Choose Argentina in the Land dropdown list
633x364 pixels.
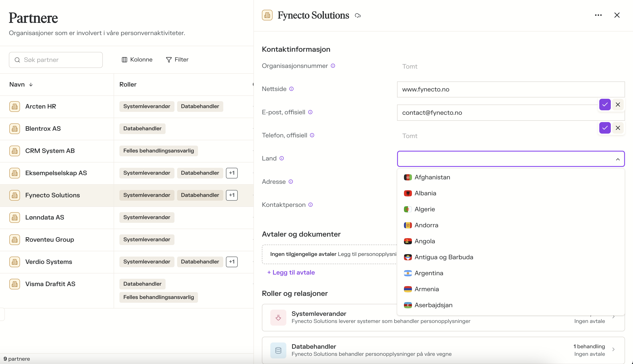pos(429,273)
